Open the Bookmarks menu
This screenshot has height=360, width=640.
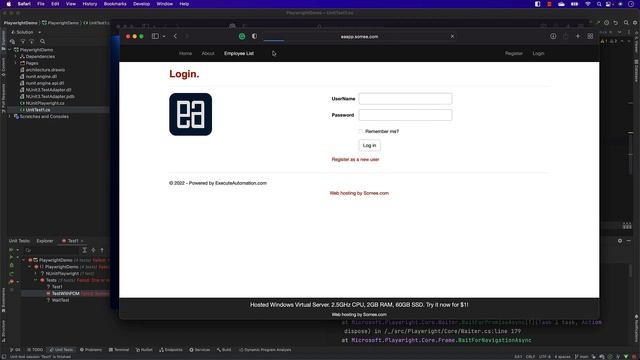(x=115, y=4)
